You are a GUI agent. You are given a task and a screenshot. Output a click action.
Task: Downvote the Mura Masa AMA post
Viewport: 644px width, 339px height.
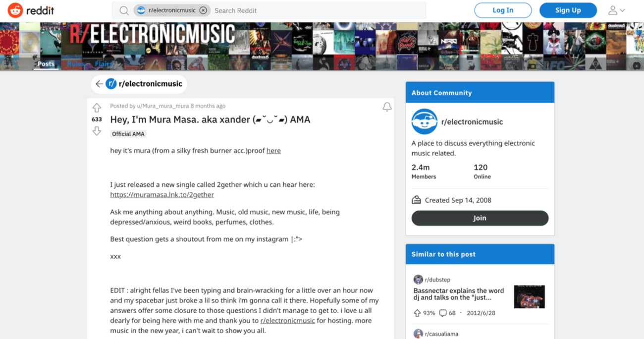(97, 131)
